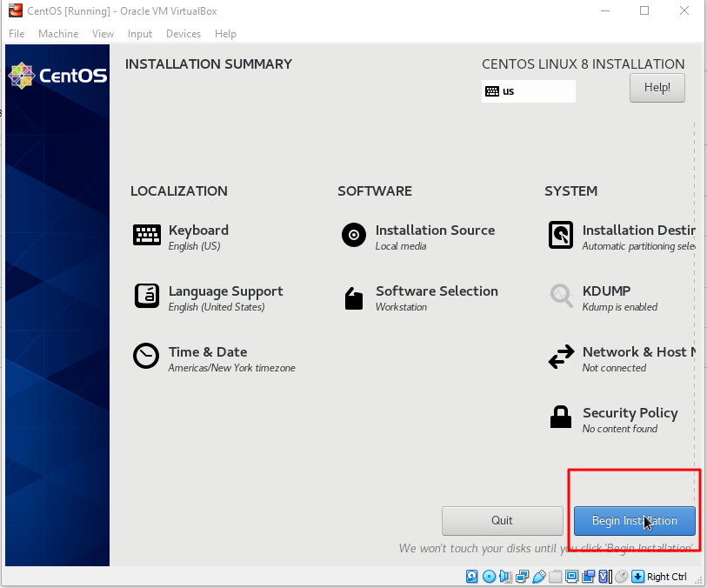
Task: Click the 'We won't touch your disks' notice
Action: (546, 548)
